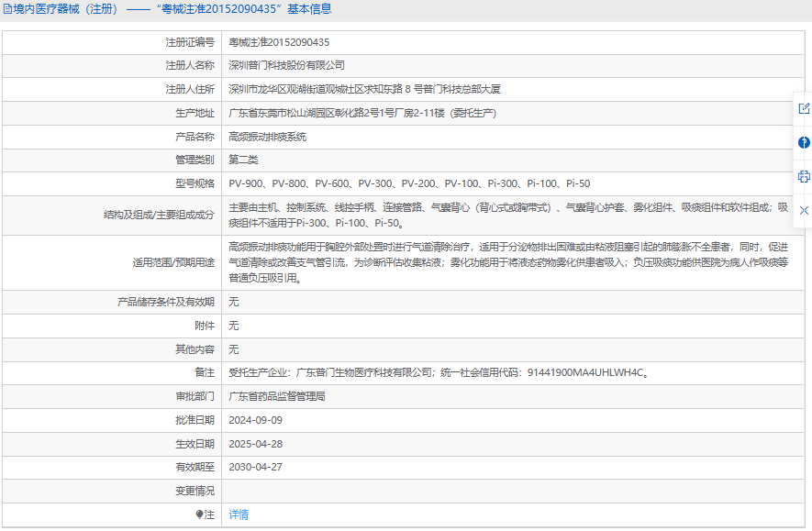This screenshot has height=531, width=812.
Task: Click the expiry date 2030-04-27
Action: (x=255, y=467)
